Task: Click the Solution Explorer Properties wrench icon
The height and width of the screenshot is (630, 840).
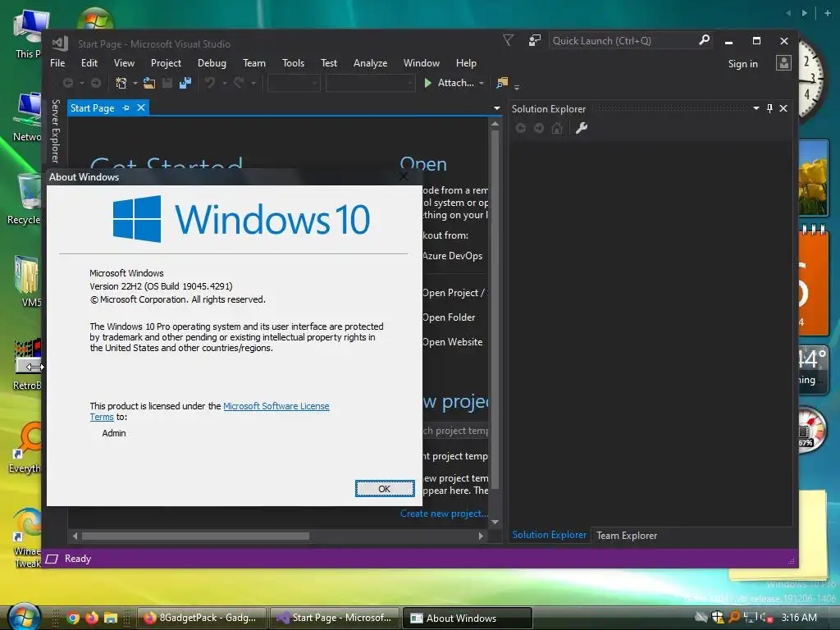Action: [x=582, y=128]
